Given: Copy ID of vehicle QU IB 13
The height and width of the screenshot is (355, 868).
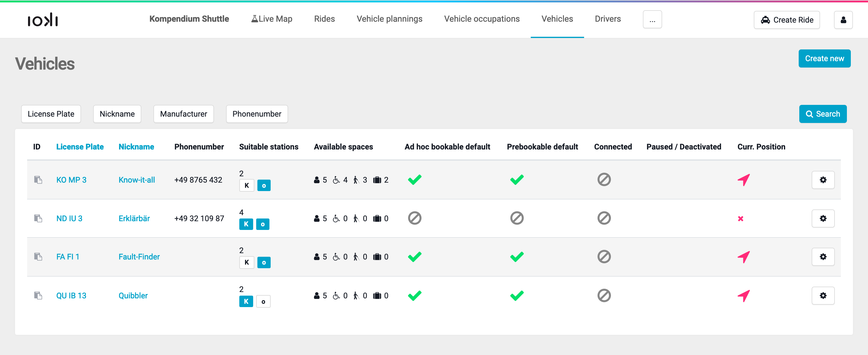Looking at the screenshot, I should click(38, 295).
